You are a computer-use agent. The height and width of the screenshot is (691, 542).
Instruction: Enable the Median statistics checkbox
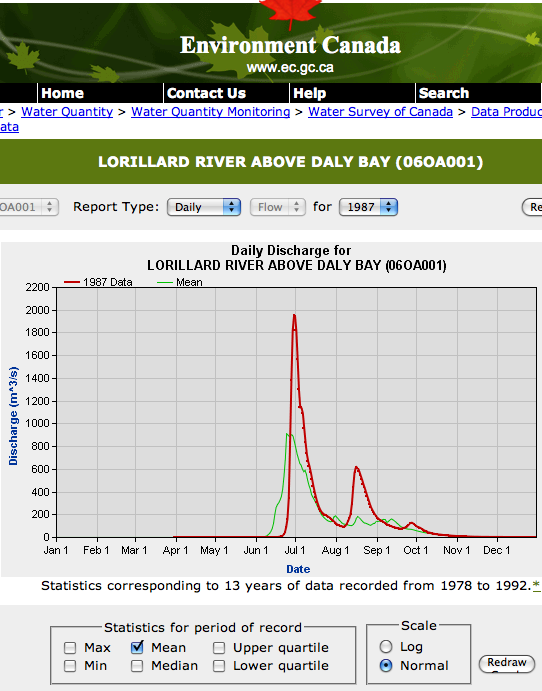pos(137,666)
